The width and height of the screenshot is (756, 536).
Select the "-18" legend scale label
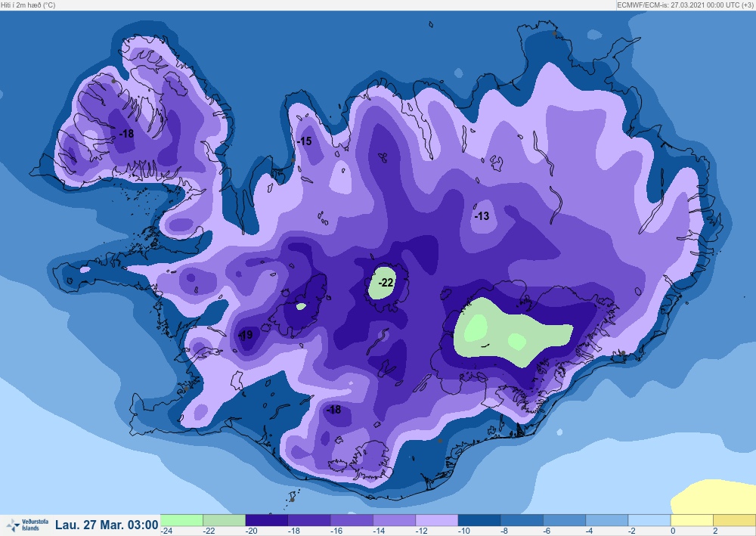(294, 531)
